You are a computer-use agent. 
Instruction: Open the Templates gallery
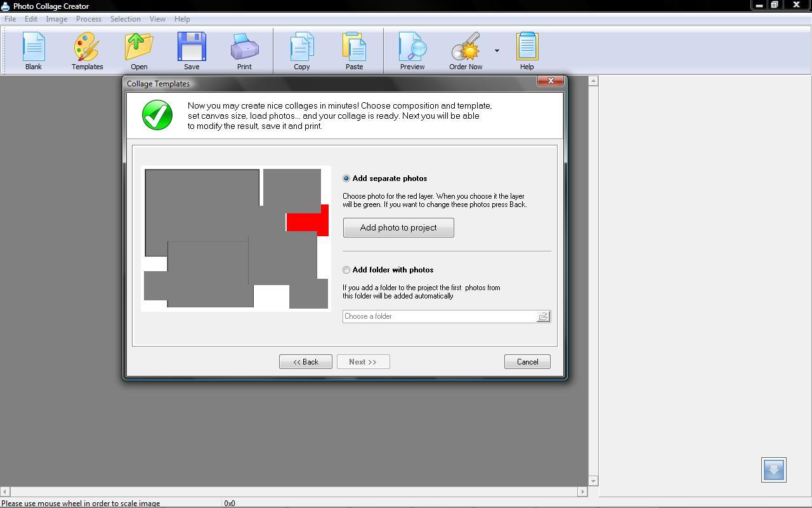86,50
